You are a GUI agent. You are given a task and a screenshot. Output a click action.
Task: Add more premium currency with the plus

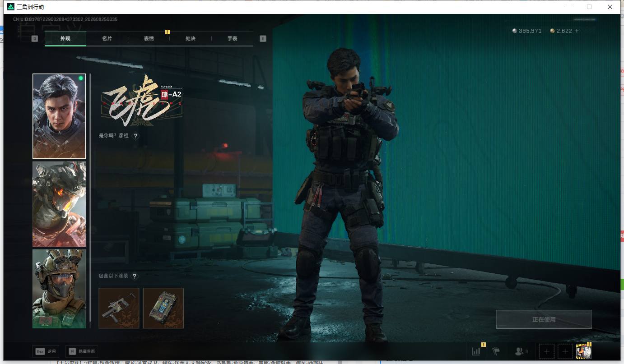(577, 31)
